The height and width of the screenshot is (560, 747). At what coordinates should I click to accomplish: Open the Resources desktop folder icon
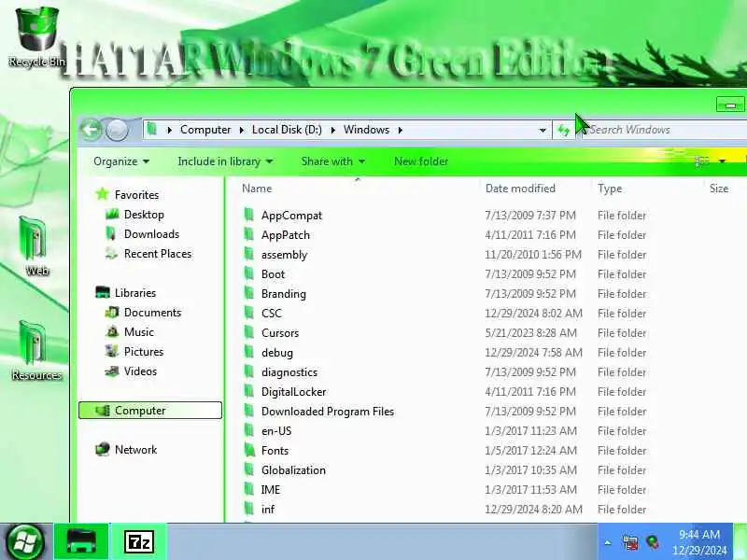click(x=36, y=350)
